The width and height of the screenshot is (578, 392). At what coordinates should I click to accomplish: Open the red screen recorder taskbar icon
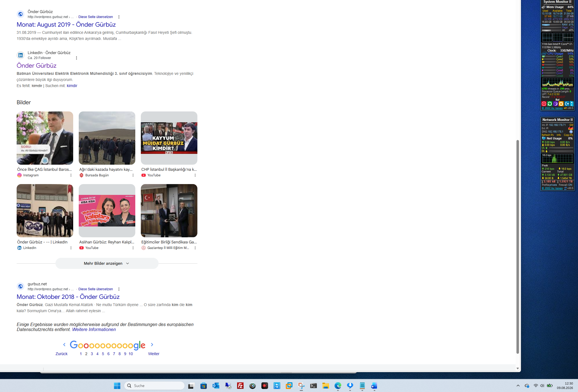click(x=265, y=386)
